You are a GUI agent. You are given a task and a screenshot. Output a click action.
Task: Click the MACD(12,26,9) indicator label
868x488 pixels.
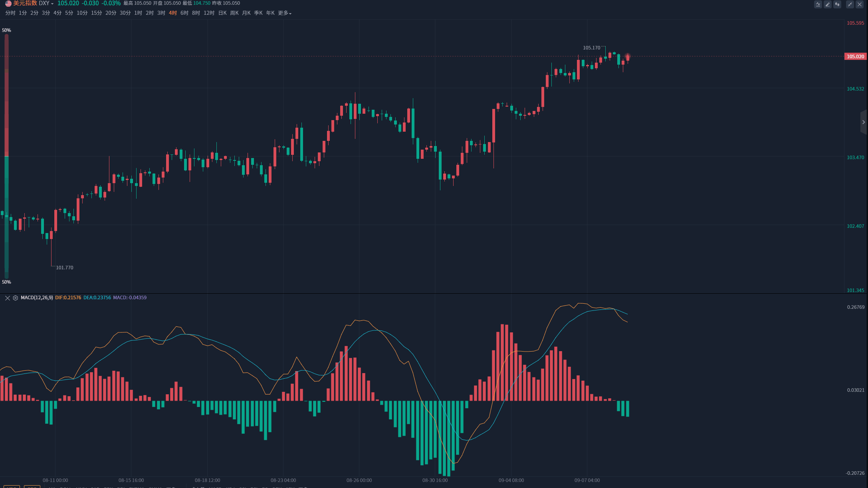point(37,298)
